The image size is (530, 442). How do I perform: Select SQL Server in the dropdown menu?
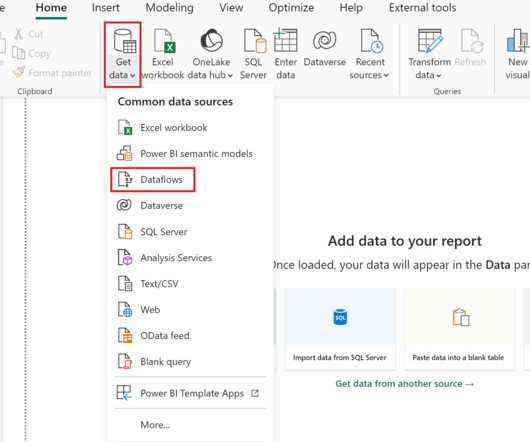pos(190,231)
